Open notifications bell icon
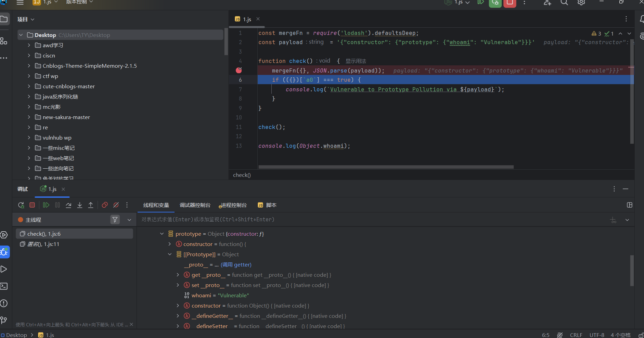This screenshot has width=644, height=338. [x=641, y=19]
